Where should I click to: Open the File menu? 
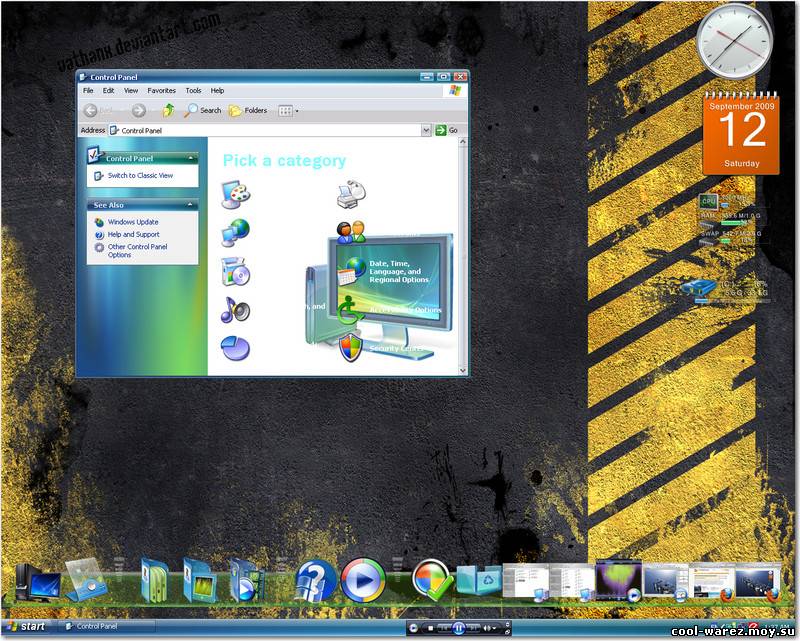point(88,90)
